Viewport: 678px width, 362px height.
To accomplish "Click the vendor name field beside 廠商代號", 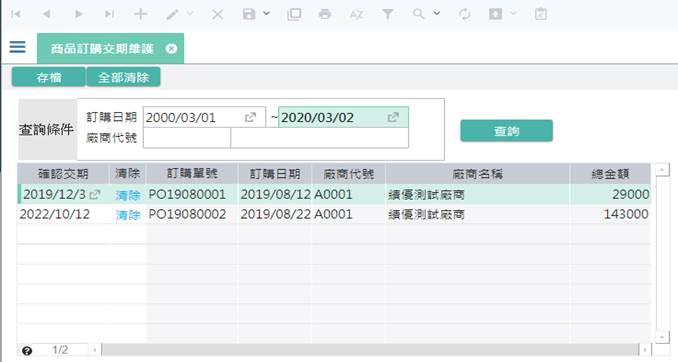I will coord(320,138).
